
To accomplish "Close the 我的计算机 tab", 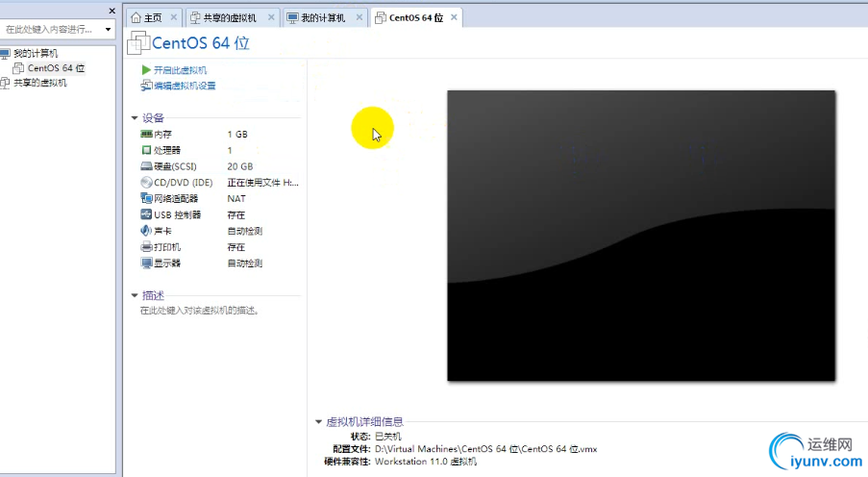I will [360, 17].
